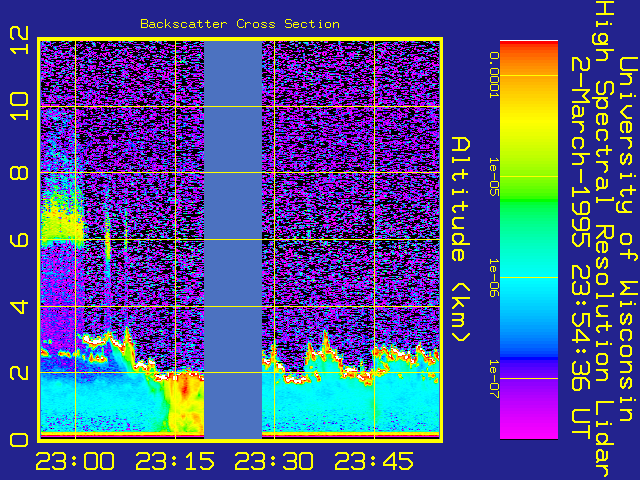Click altitude axis label 10

tap(19, 106)
